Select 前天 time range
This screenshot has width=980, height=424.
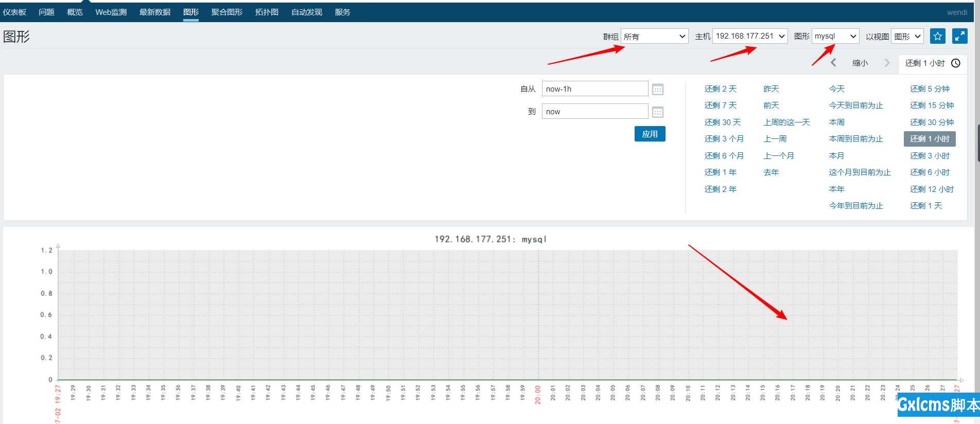click(771, 105)
